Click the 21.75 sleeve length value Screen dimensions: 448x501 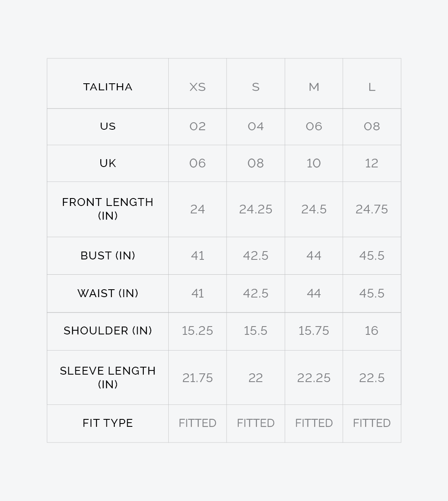pyautogui.click(x=197, y=378)
